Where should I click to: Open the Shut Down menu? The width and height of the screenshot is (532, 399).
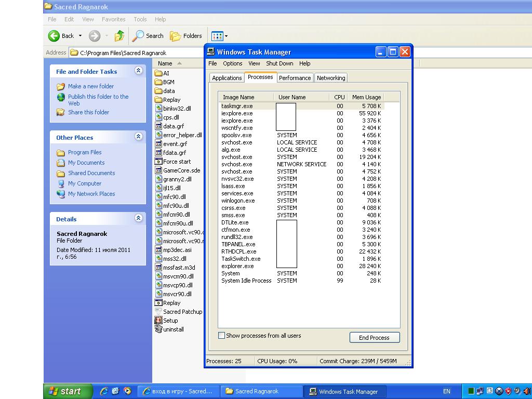coord(280,63)
